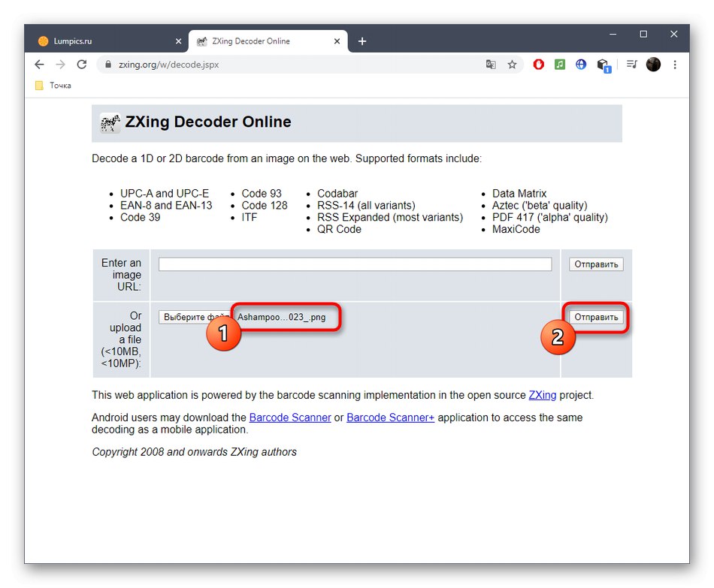Click the Code 128 list item
714x588 pixels.
tap(265, 205)
